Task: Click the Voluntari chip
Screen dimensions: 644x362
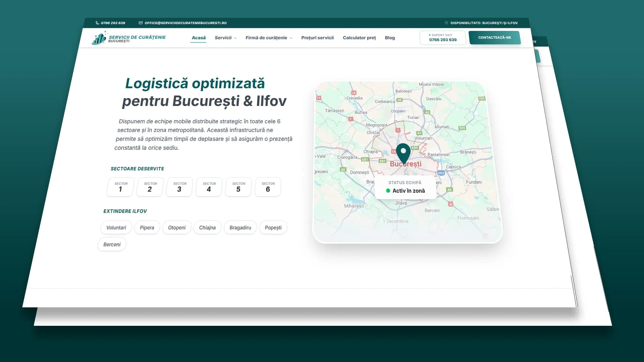Action: (x=116, y=228)
